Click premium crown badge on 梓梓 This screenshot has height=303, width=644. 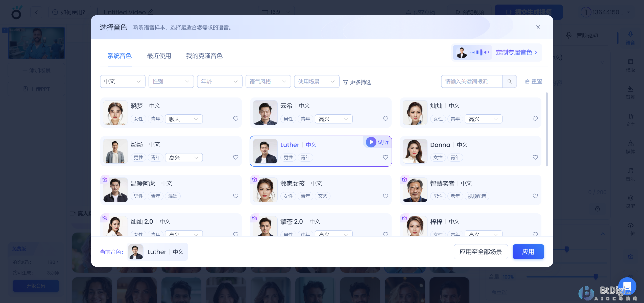click(x=404, y=218)
